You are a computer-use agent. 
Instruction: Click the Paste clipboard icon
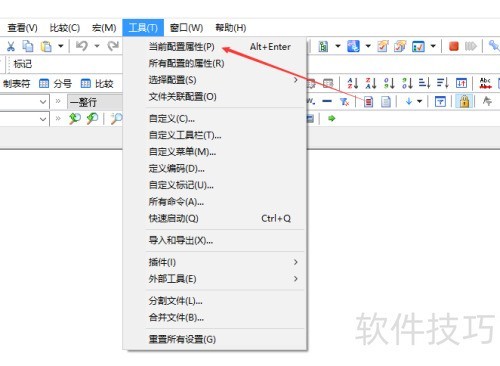(46, 46)
